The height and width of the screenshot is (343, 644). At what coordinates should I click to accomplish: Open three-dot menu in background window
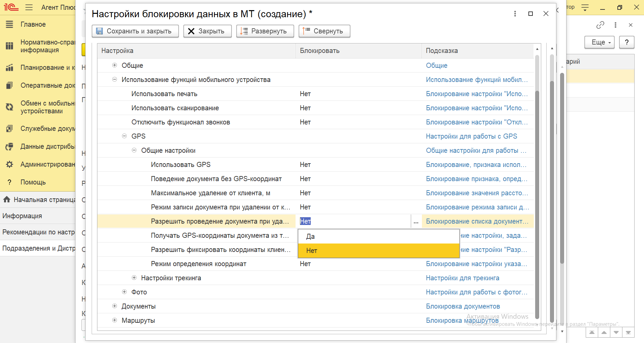click(x=615, y=25)
